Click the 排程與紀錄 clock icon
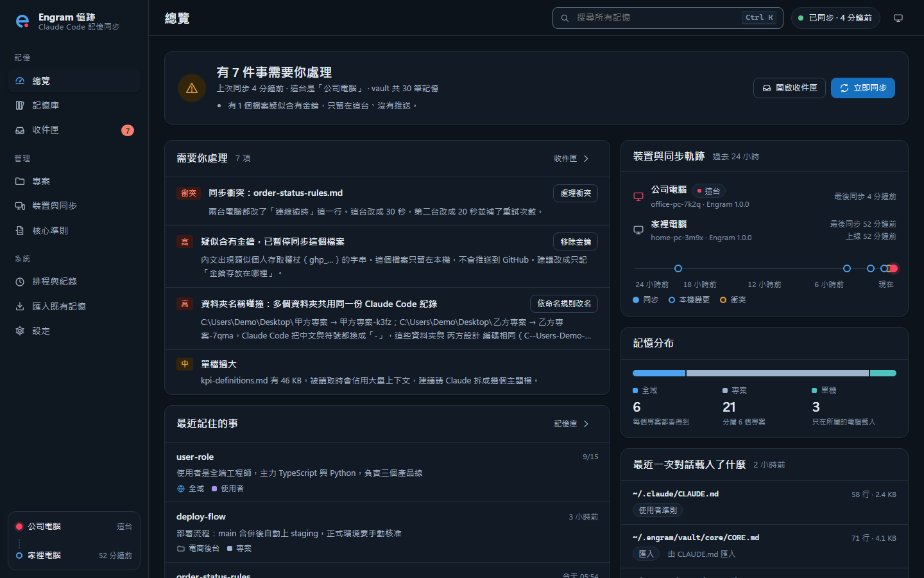Image resolution: width=924 pixels, height=578 pixels. pos(20,281)
